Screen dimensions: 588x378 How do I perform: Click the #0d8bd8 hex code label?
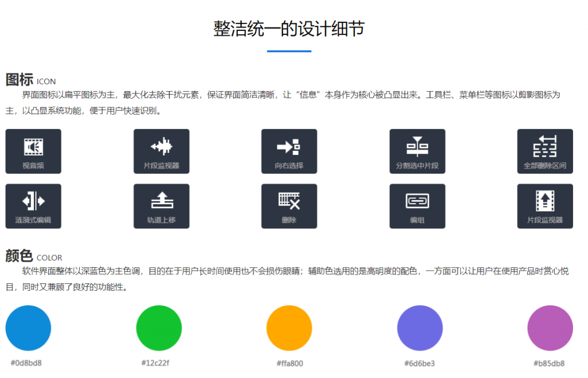pyautogui.click(x=26, y=363)
